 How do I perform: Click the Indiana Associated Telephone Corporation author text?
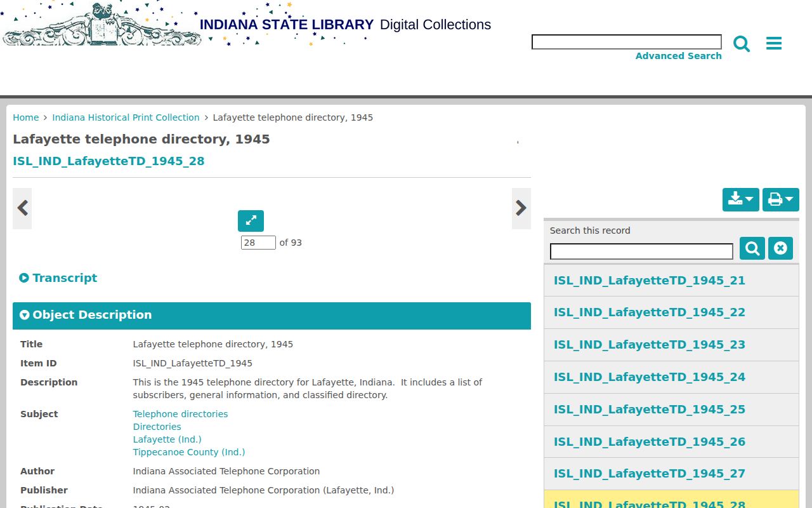pos(226,471)
